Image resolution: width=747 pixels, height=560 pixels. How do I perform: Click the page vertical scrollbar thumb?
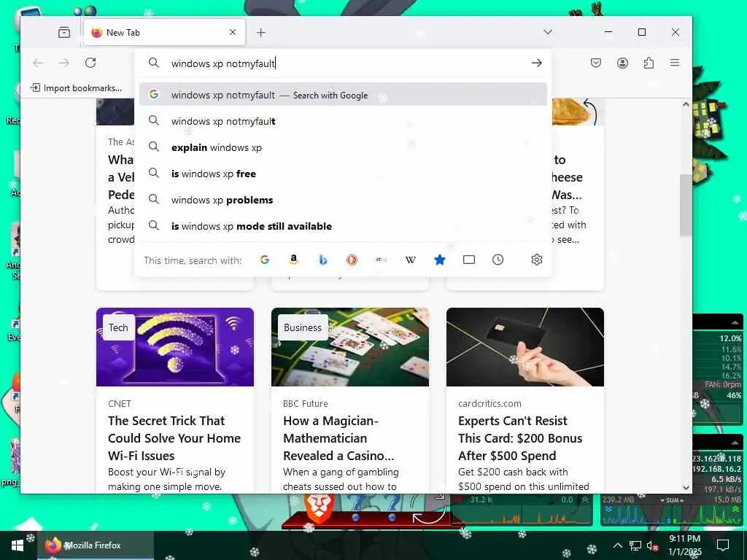(686, 205)
